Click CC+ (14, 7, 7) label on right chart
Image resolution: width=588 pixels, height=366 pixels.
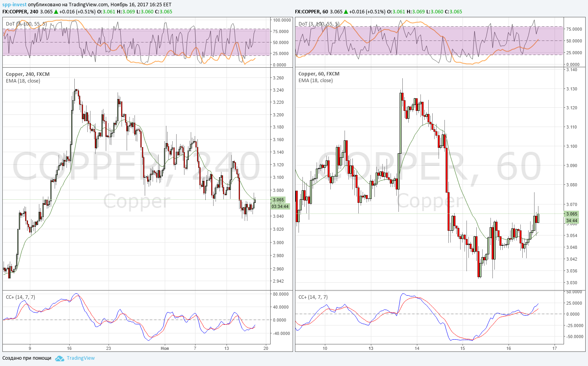(x=313, y=297)
